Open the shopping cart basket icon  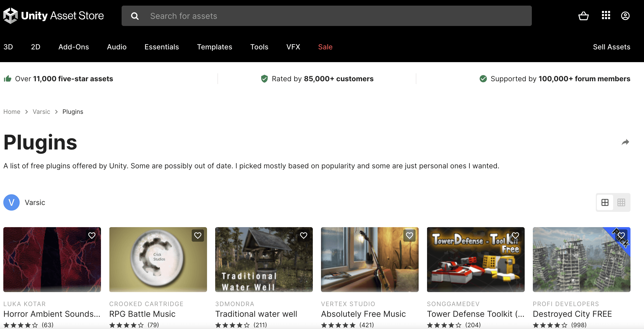(x=583, y=16)
